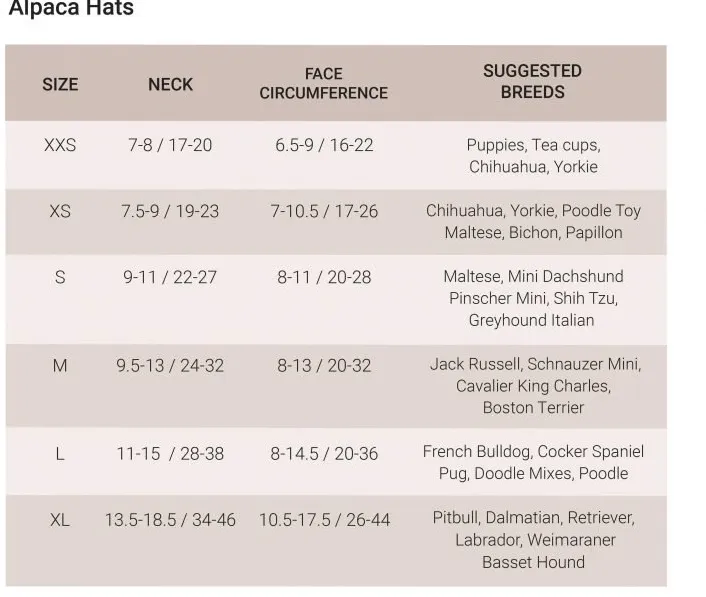Select the XS size cell
706x597 pixels.
point(60,211)
